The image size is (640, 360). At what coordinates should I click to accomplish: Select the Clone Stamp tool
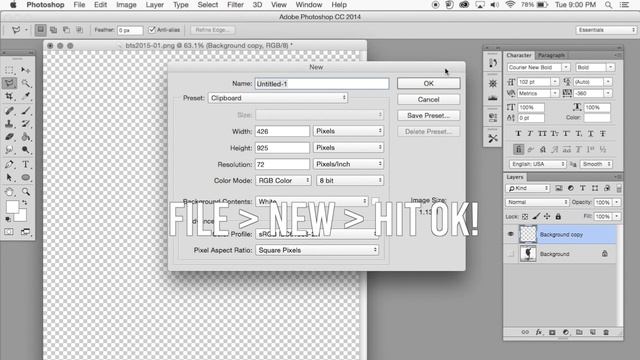[x=9, y=124]
